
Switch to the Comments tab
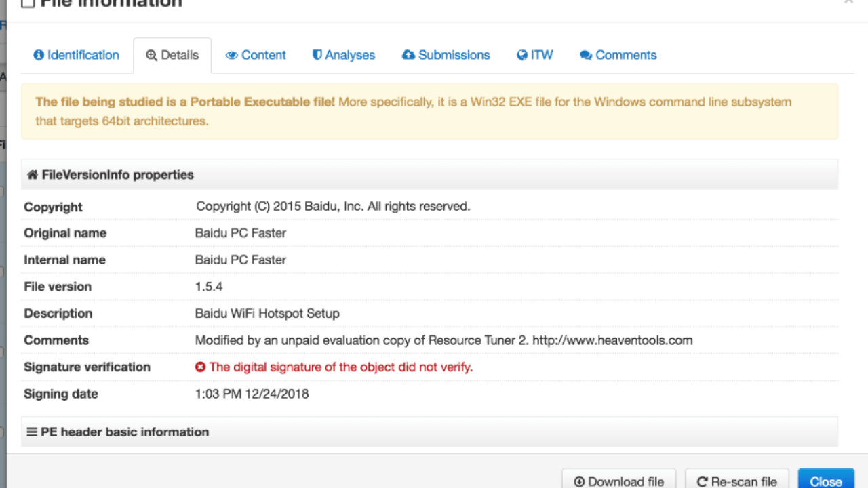[618, 55]
